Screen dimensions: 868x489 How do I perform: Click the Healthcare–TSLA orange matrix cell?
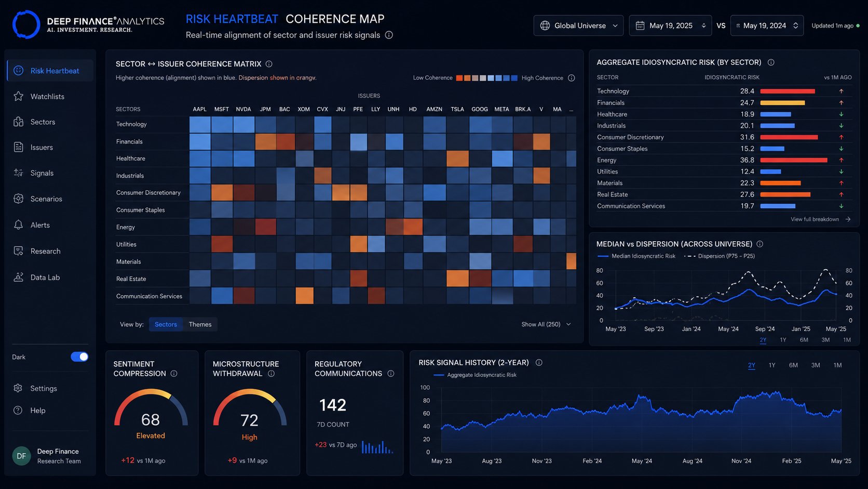coord(457,158)
